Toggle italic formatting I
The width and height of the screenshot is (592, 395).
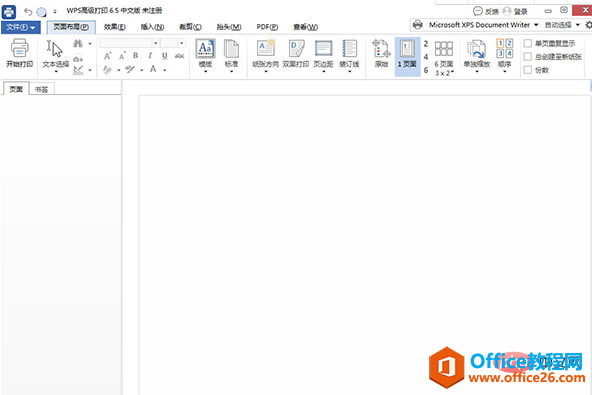(x=150, y=56)
